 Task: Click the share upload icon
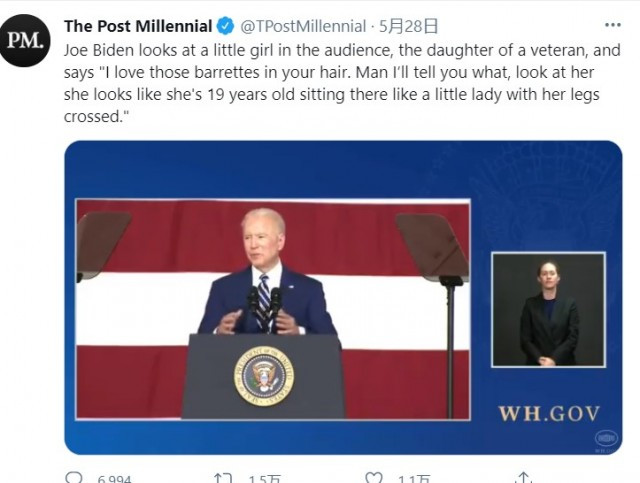(523, 478)
